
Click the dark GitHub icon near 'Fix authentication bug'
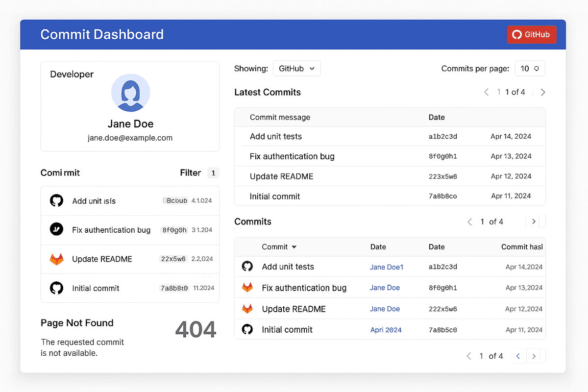coord(56,229)
